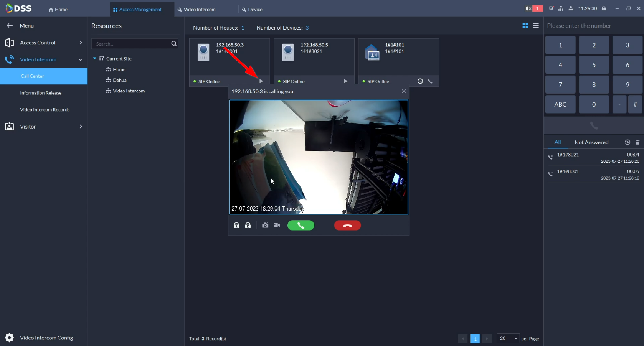Viewport: 644px width, 346px height.
Task: Unlock door 2 in call popup
Action: pyautogui.click(x=248, y=226)
